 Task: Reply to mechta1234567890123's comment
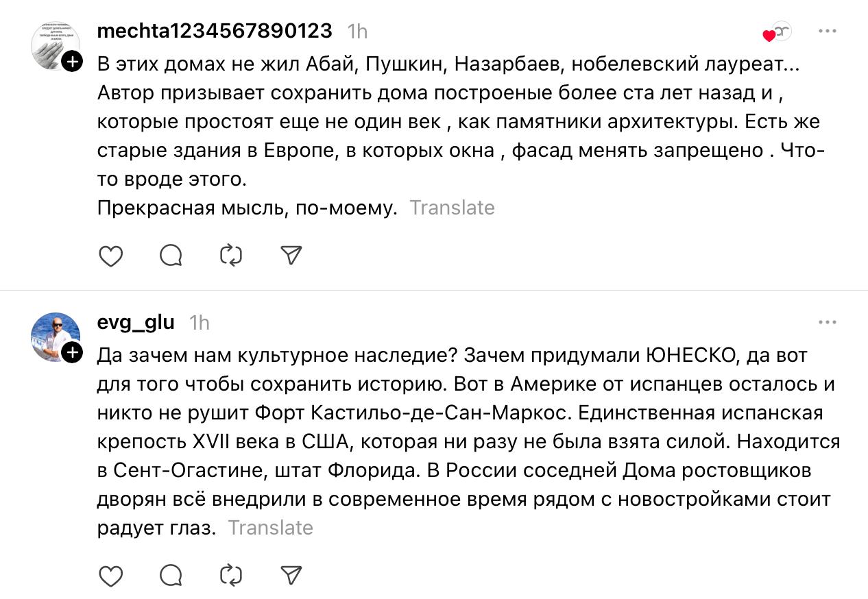[171, 256]
